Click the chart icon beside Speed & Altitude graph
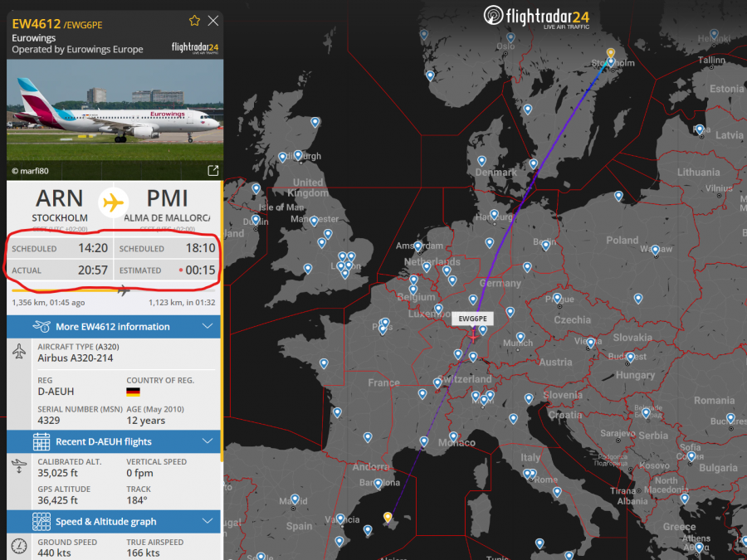Image resolution: width=747 pixels, height=560 pixels. [x=41, y=522]
